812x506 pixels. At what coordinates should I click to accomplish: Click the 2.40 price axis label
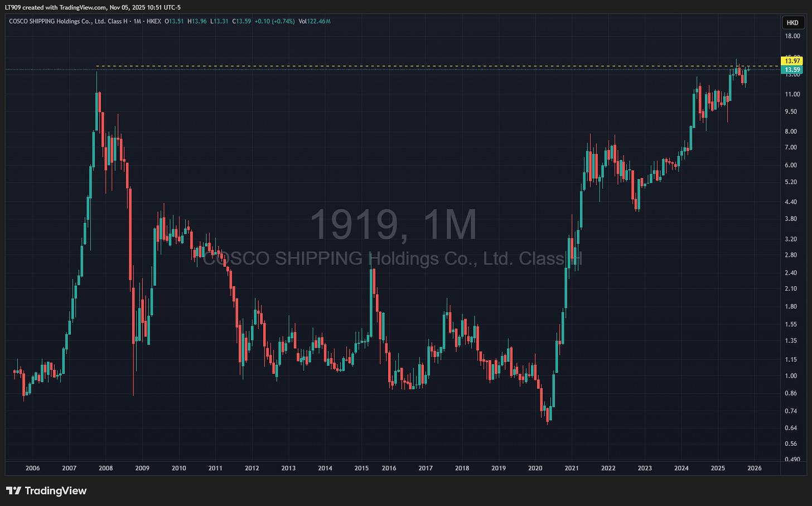[791, 273]
